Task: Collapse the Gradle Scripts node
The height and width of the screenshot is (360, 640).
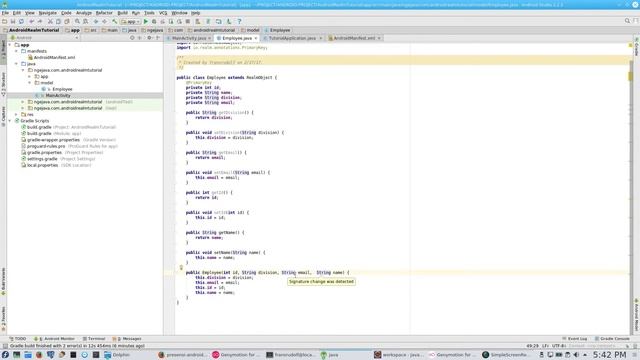Action: coord(10,121)
